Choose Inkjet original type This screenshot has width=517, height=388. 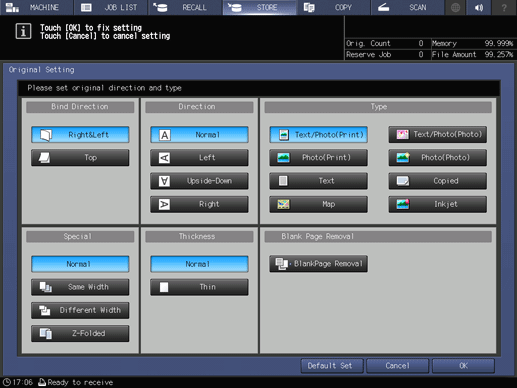coord(437,204)
